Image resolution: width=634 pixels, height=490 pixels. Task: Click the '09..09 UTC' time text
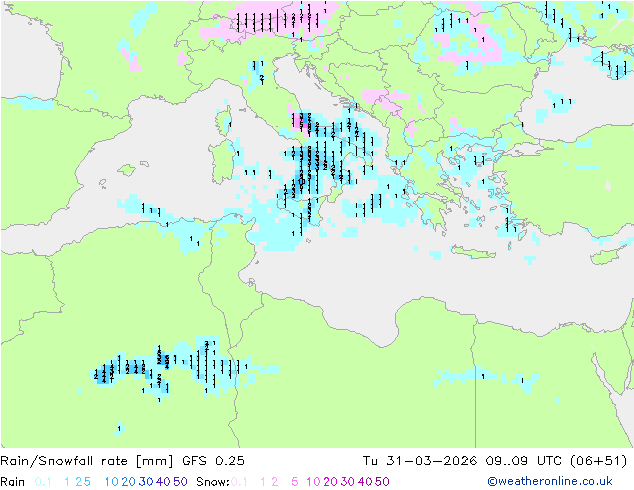pos(524,461)
